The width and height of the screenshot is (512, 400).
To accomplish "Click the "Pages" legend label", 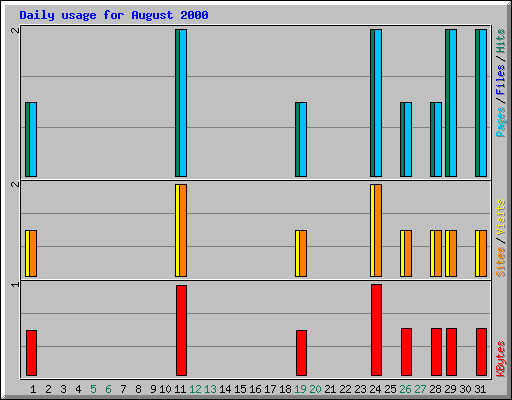I will (500, 122).
